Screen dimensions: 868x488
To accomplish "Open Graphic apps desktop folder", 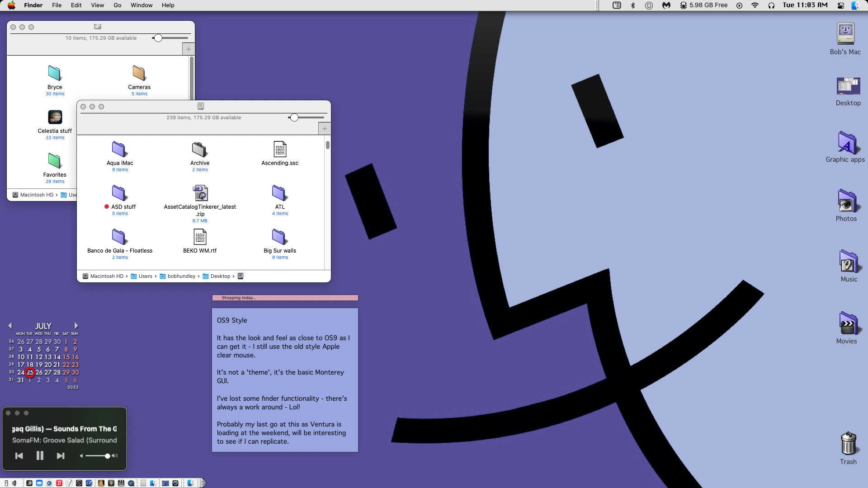I will (846, 143).
